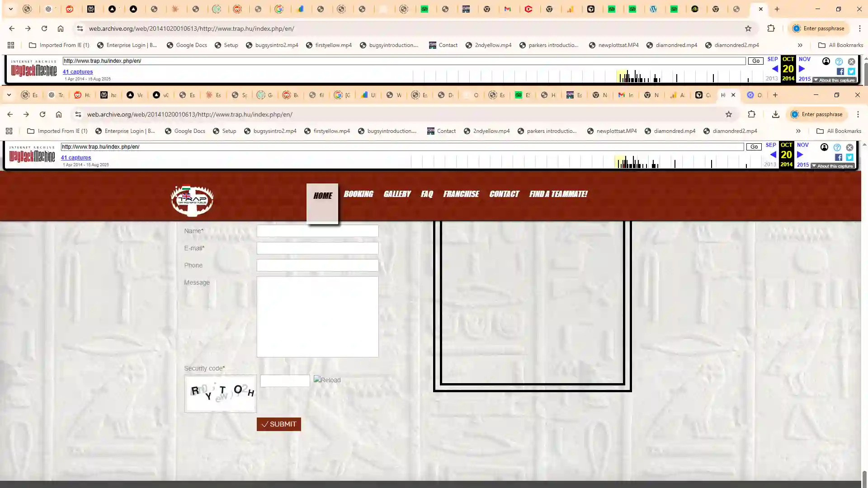The image size is (868, 488).
Task: Expand the About this capture panel
Action: (x=833, y=166)
